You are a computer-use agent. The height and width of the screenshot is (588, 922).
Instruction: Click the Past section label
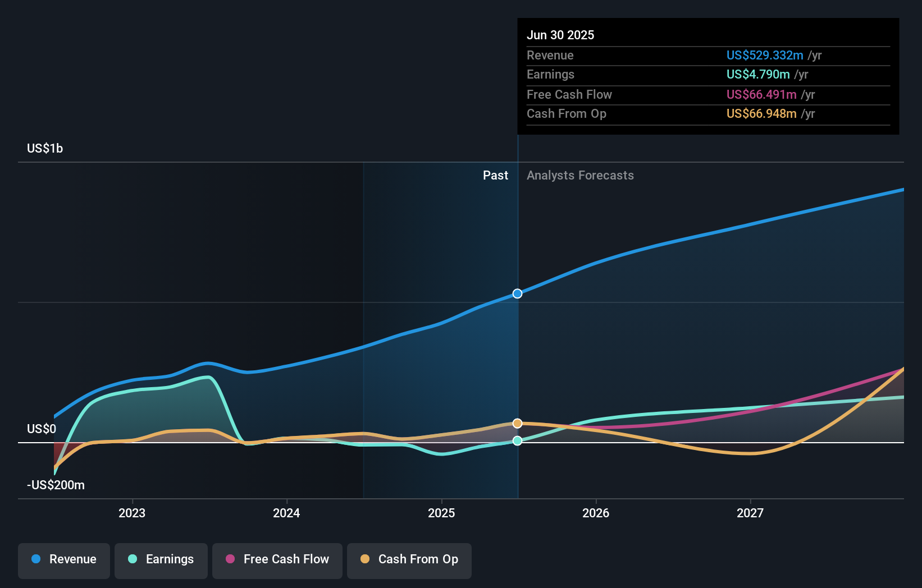click(x=495, y=176)
